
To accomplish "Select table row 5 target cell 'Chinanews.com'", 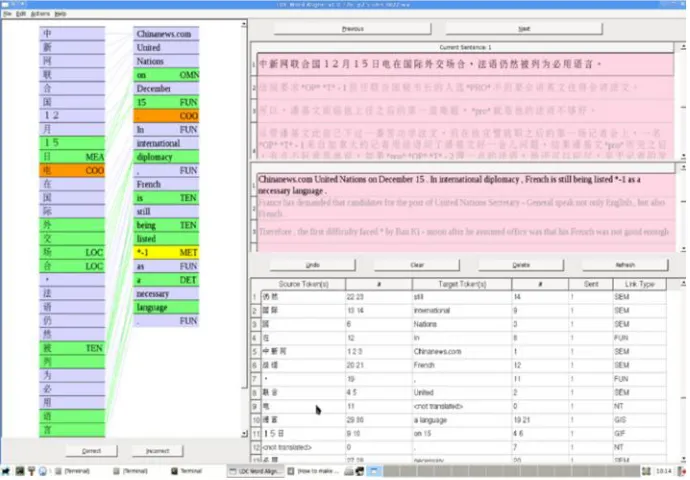I will click(462, 352).
